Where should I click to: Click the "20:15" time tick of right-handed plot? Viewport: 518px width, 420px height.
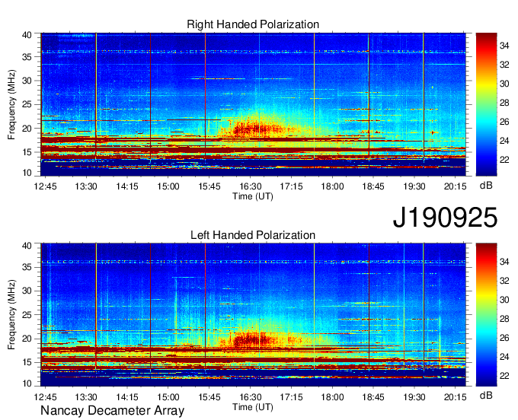click(455, 186)
